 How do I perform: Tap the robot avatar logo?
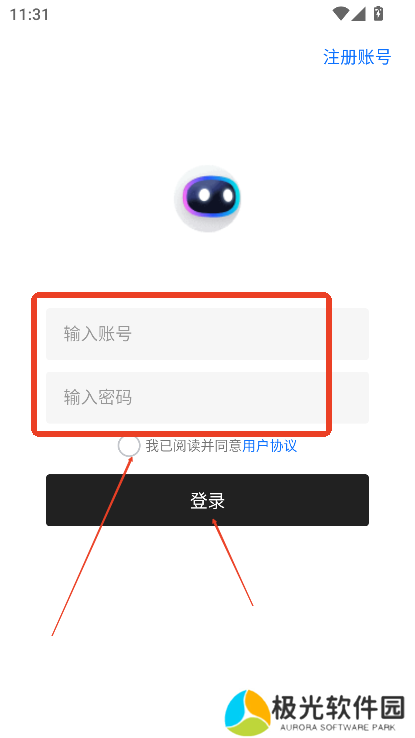point(208,198)
